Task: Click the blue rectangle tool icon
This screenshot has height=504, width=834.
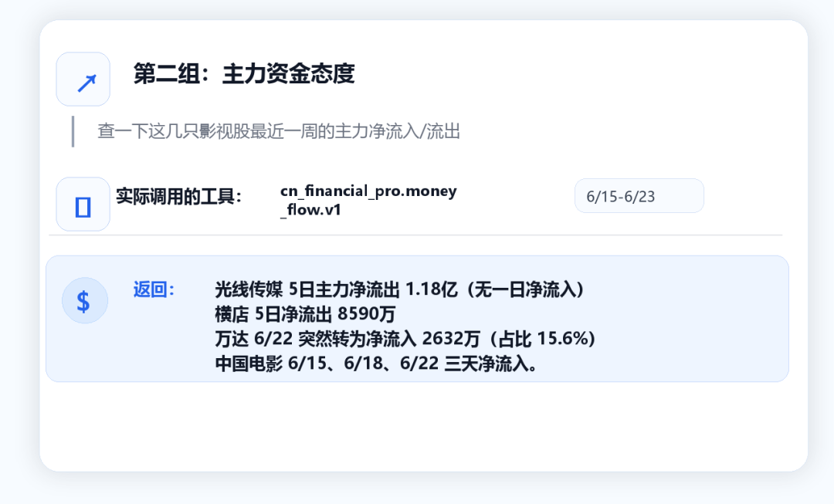Action: tap(83, 207)
